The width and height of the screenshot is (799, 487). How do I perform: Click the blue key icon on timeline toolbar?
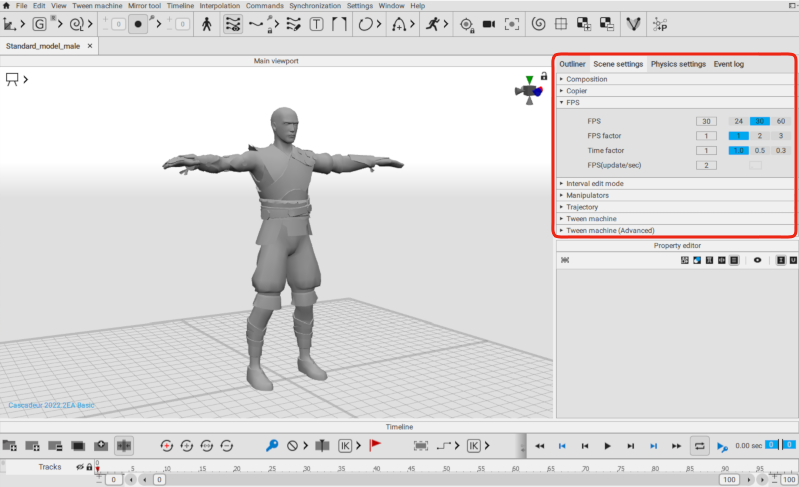271,445
